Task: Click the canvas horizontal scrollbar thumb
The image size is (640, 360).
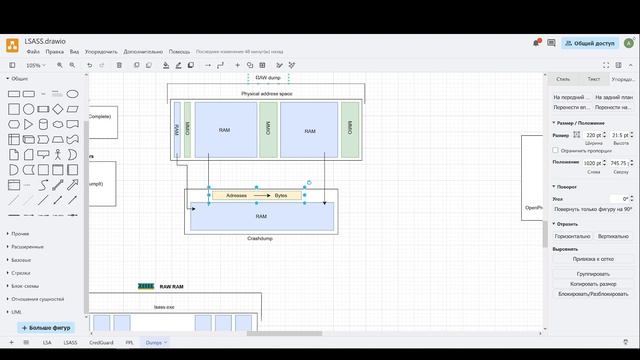Action: (284, 333)
